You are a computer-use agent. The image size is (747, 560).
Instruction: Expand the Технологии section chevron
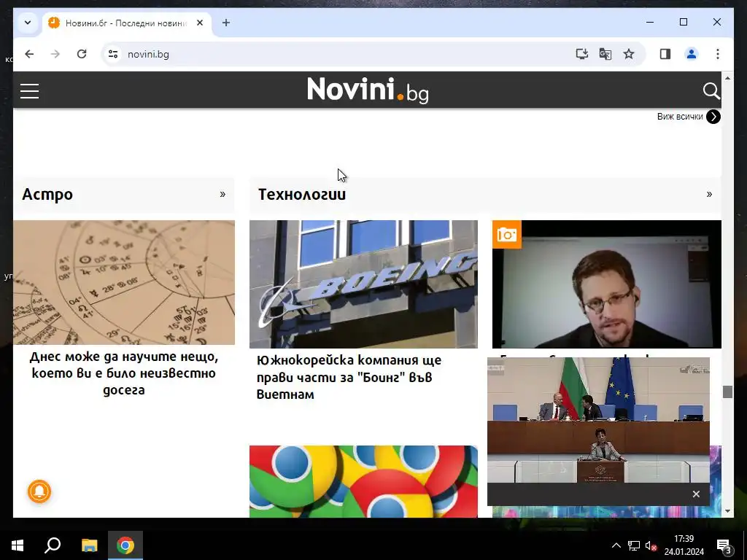(709, 194)
